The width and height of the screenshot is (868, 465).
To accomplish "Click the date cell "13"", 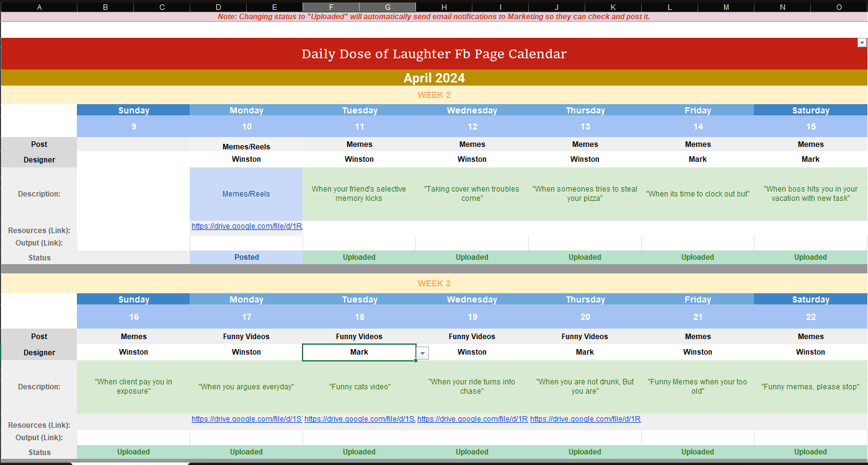I will click(585, 126).
